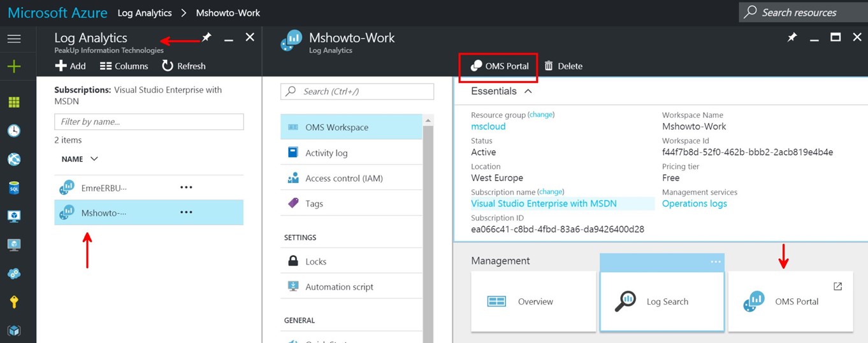The width and height of the screenshot is (868, 343).
Task: Open Access control (IAM) menu item
Action: tap(351, 178)
